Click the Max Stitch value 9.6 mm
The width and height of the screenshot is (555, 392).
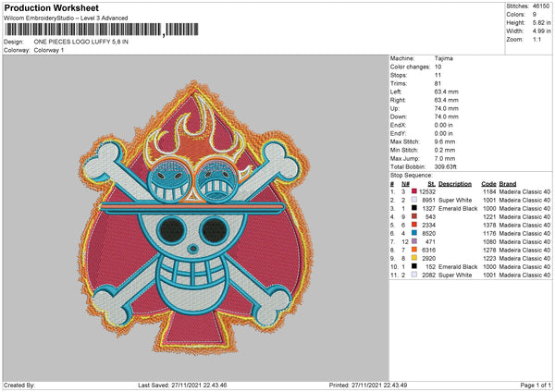445,141
